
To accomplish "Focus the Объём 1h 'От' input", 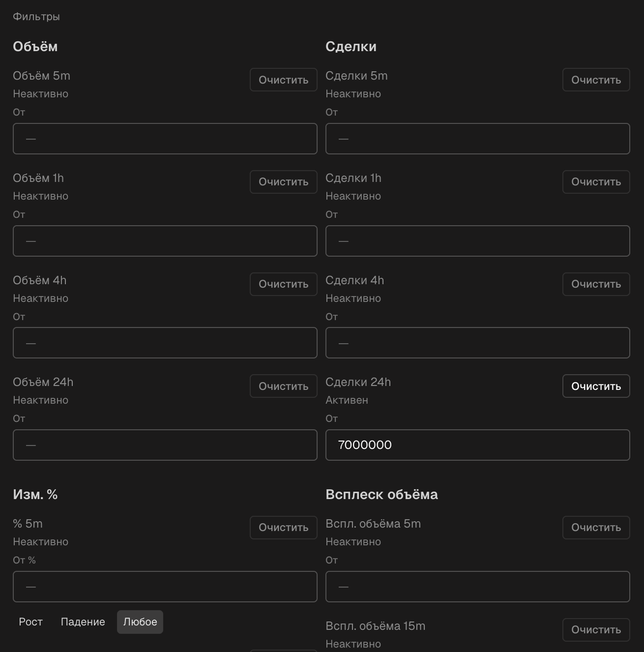I will click(165, 241).
